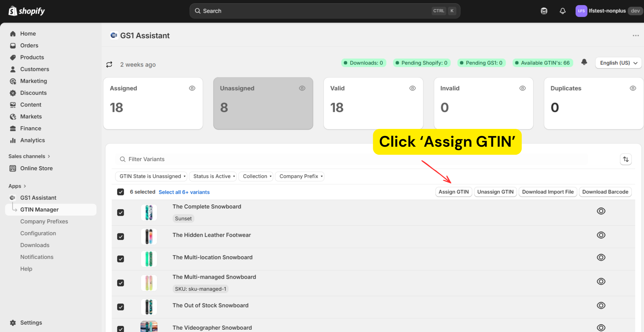Screen dimensions: 644x332
Task: Click the sort arrows icon button
Action: (x=626, y=159)
